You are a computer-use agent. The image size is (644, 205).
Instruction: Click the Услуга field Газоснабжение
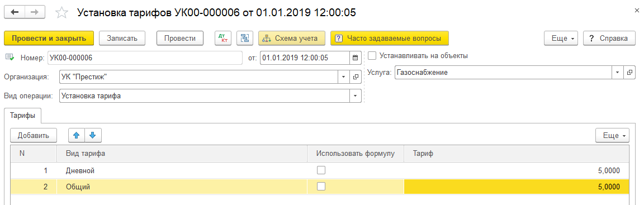(503, 73)
